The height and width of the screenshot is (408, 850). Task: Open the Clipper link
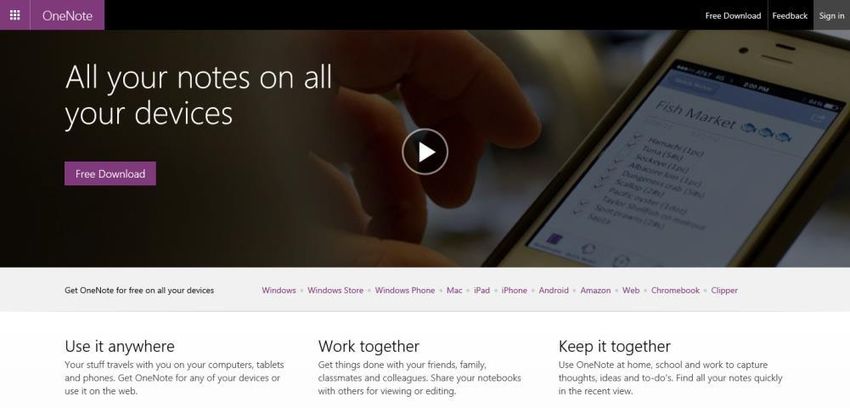point(724,290)
